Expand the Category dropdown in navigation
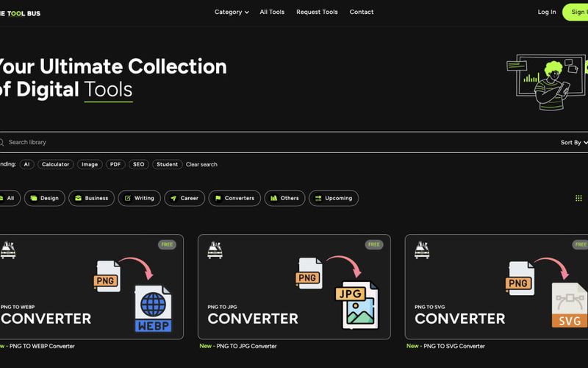Viewport: 588px width, 368px height. [232, 12]
